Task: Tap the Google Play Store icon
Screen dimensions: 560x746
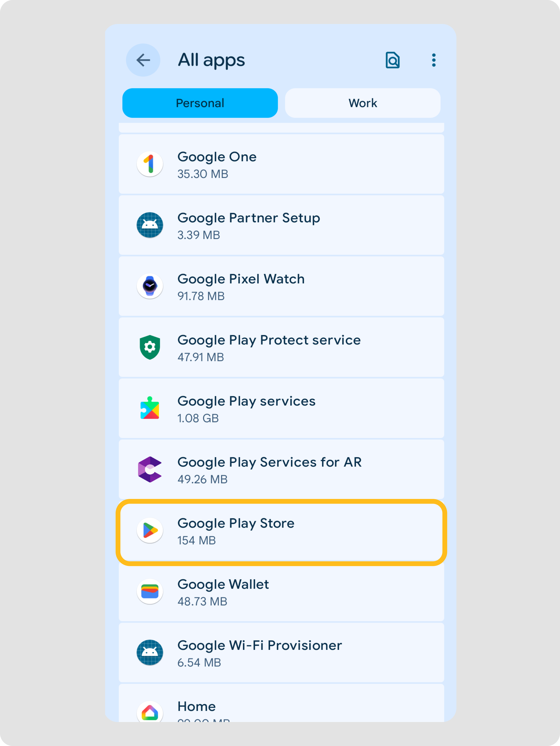Action: point(150,530)
